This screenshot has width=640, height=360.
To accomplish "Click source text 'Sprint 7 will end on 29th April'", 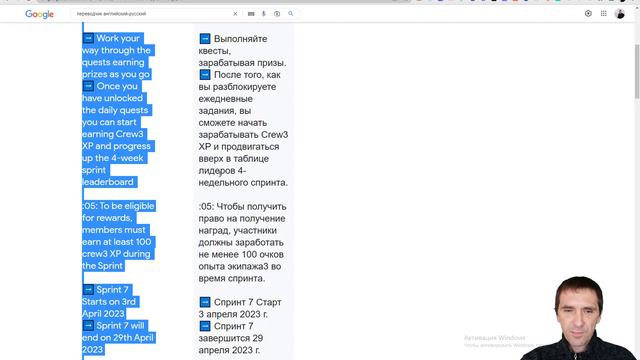I will point(118,331).
